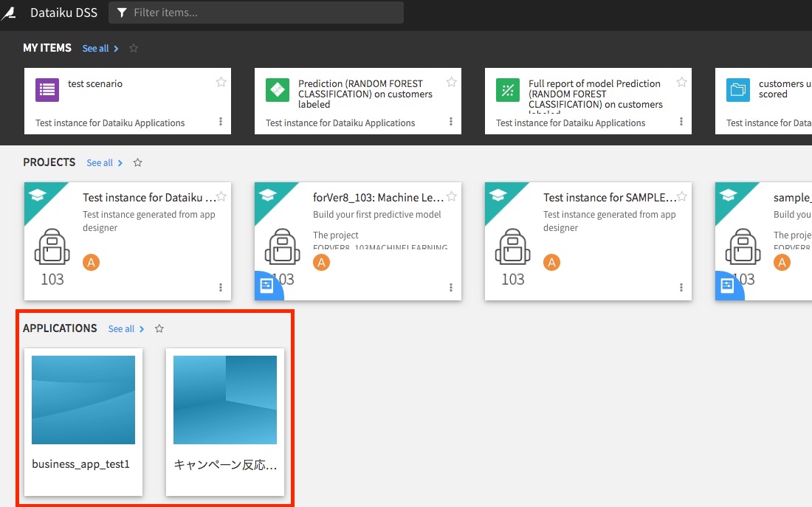Open the more menu on test scenario card
The height and width of the screenshot is (507, 812).
click(x=221, y=122)
